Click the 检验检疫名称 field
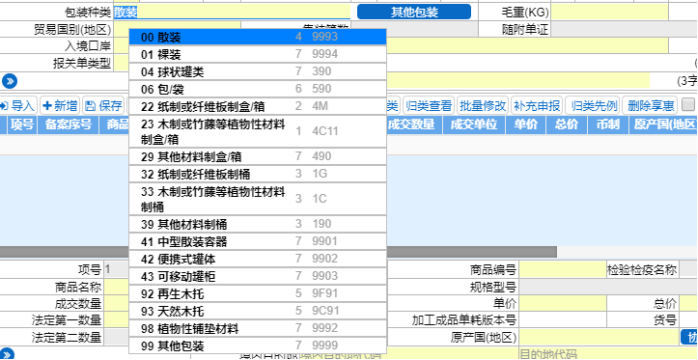Screen dimensions: 698x360 click(x=688, y=270)
